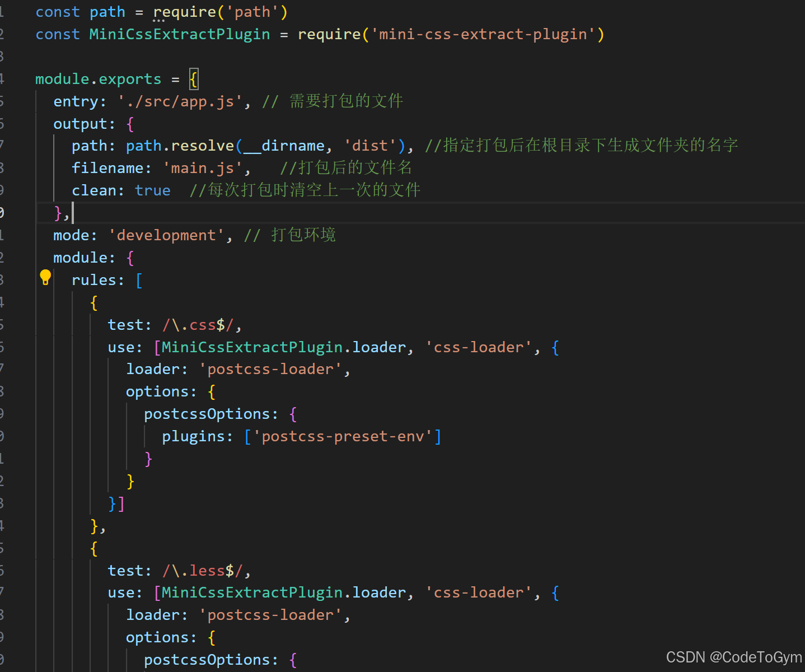Click the rules: property key
Screen dimensions: 805x672
click(x=98, y=280)
